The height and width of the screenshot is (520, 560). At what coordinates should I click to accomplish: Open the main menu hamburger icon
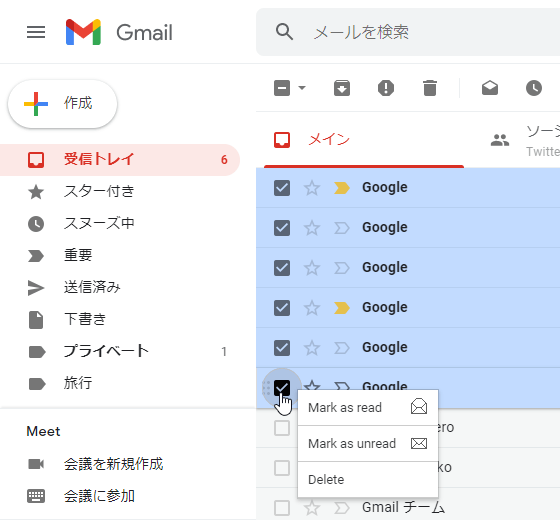click(36, 32)
